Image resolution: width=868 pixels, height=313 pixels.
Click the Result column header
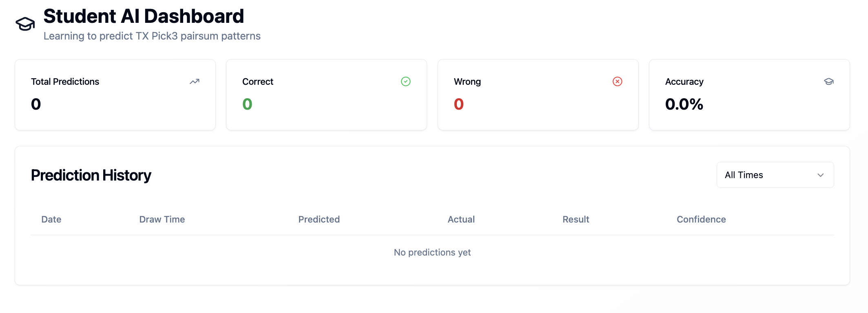(x=576, y=219)
